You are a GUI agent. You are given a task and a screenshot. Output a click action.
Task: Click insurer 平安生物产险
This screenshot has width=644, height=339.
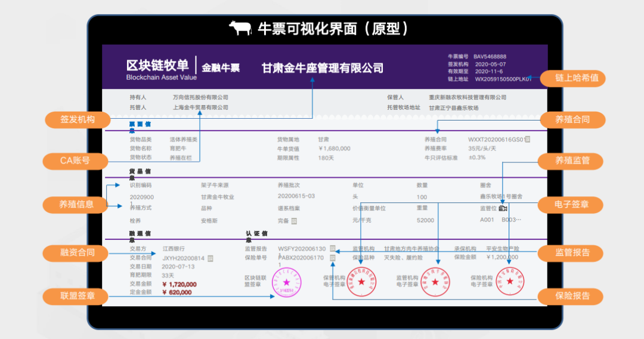click(503, 249)
